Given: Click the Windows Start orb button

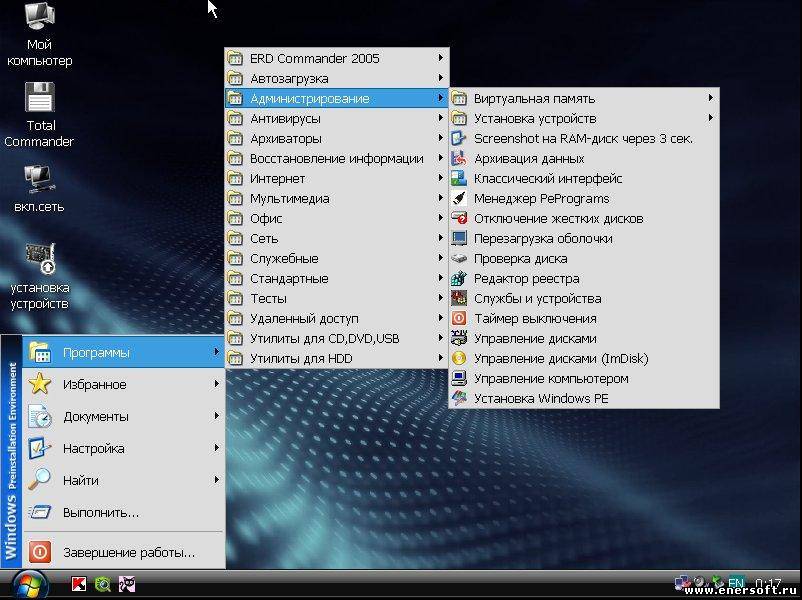Looking at the screenshot, I should pos(29,585).
